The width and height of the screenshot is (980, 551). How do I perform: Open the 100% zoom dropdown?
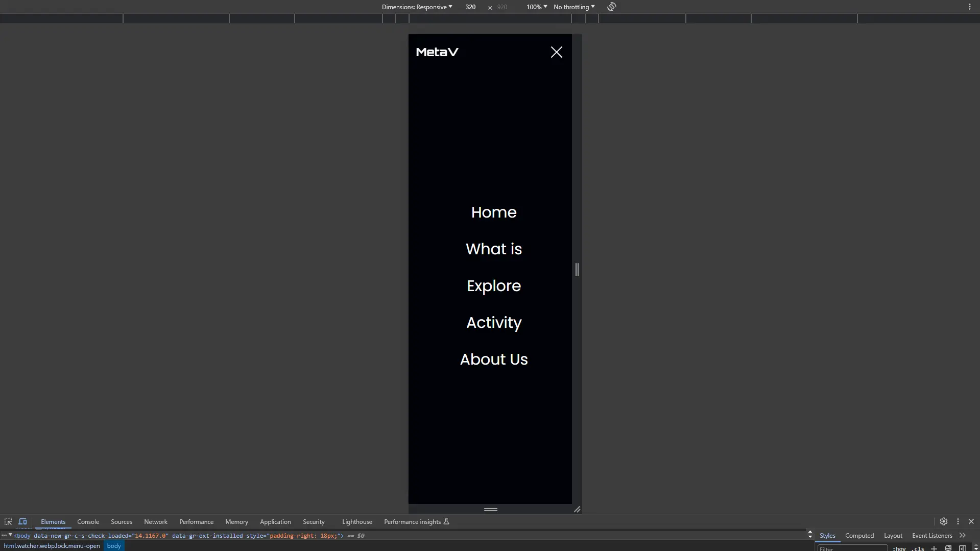[537, 7]
